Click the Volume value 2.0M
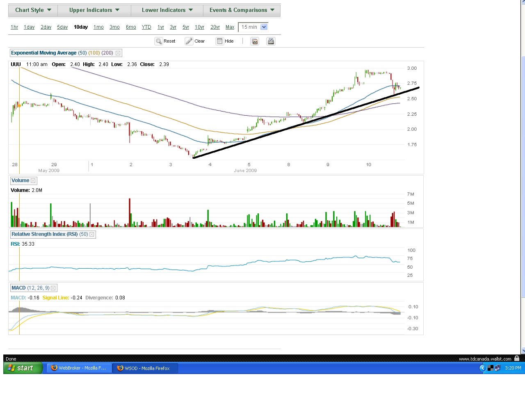This screenshot has height=420, width=525. pos(37,190)
